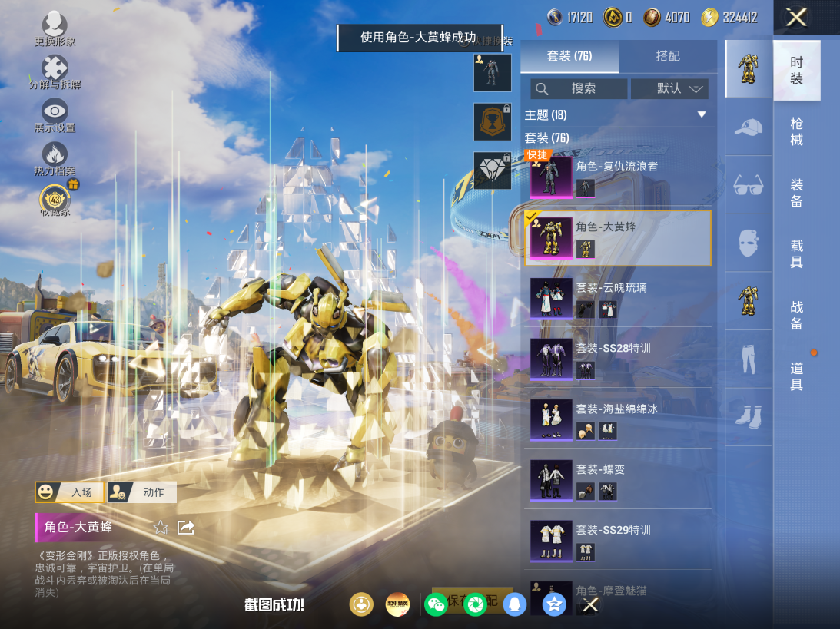The height and width of the screenshot is (629, 840).
Task: Select the 角色-大黄蜂 outfit row
Action: click(618, 238)
